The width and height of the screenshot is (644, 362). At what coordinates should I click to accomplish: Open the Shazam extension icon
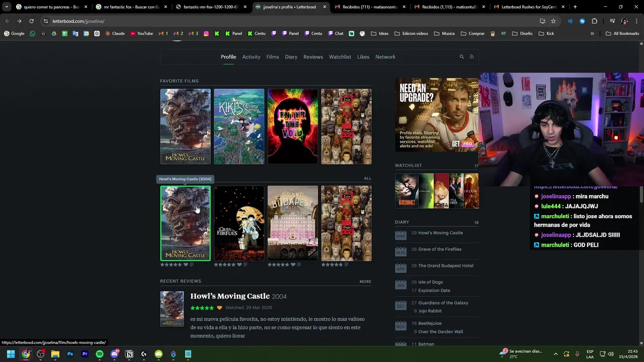582,21
